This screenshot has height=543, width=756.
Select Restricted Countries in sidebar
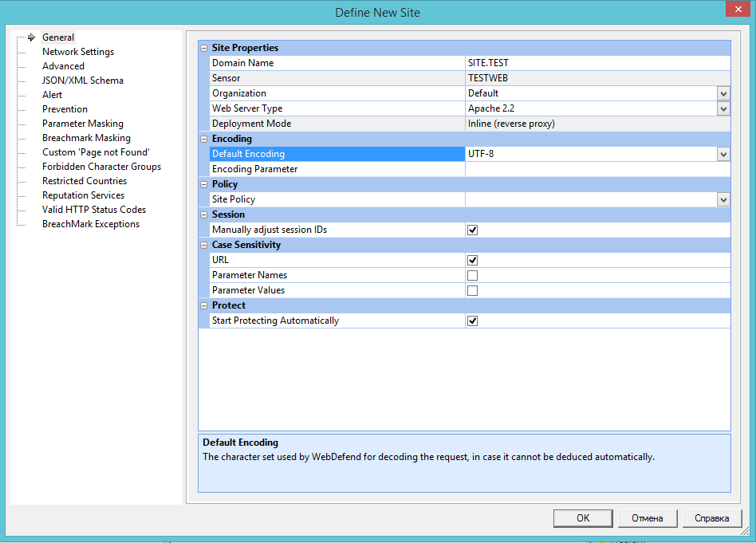coord(85,181)
